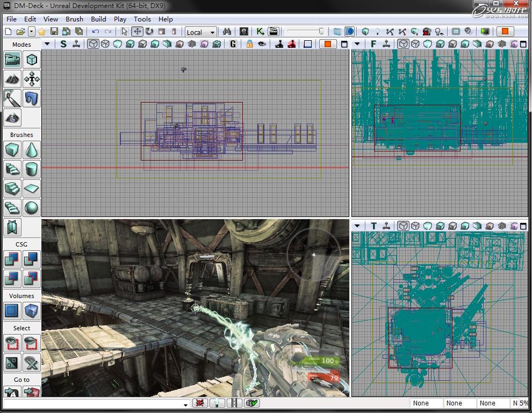Activate Texture alignment mode
The height and width of the screenshot is (413, 532).
pyautogui.click(x=32, y=79)
